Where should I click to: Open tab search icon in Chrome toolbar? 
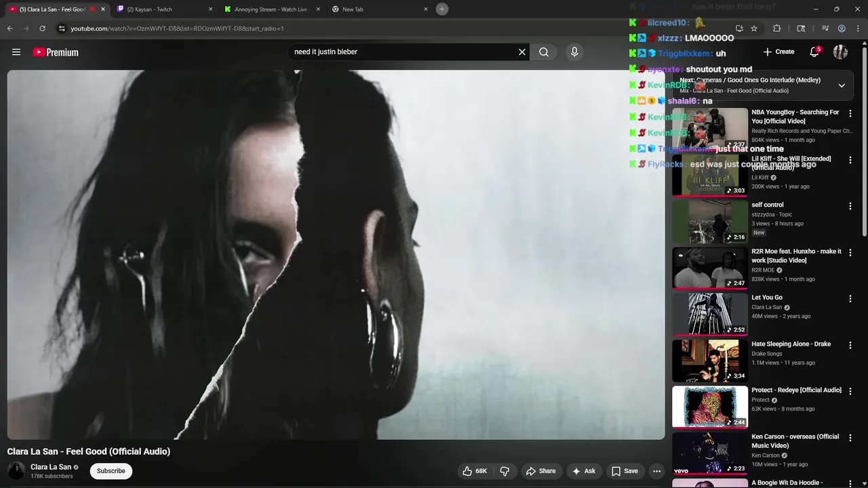pyautogui.click(x=801, y=28)
